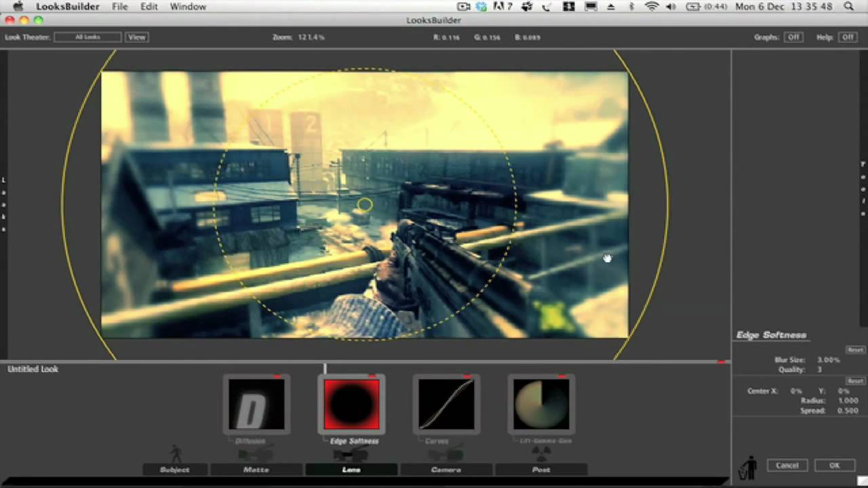Image resolution: width=868 pixels, height=488 pixels.
Task: Select the Edge Softness tool thumbnail
Action: click(351, 404)
